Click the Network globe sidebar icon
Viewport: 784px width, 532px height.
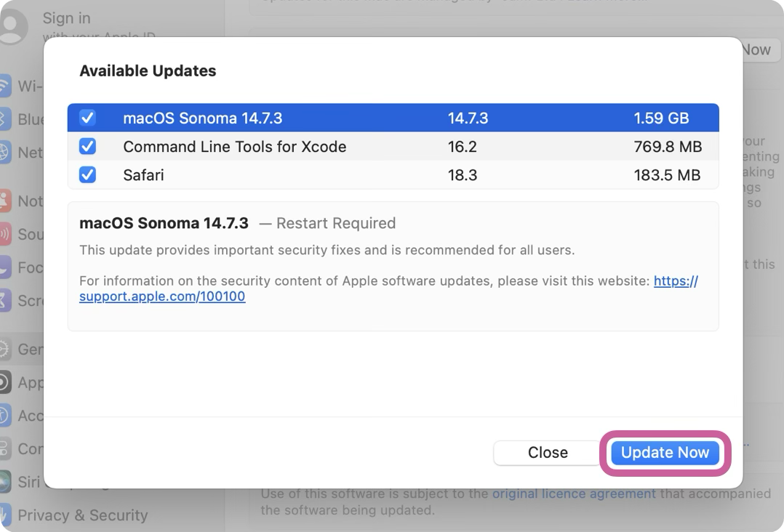coord(4,153)
